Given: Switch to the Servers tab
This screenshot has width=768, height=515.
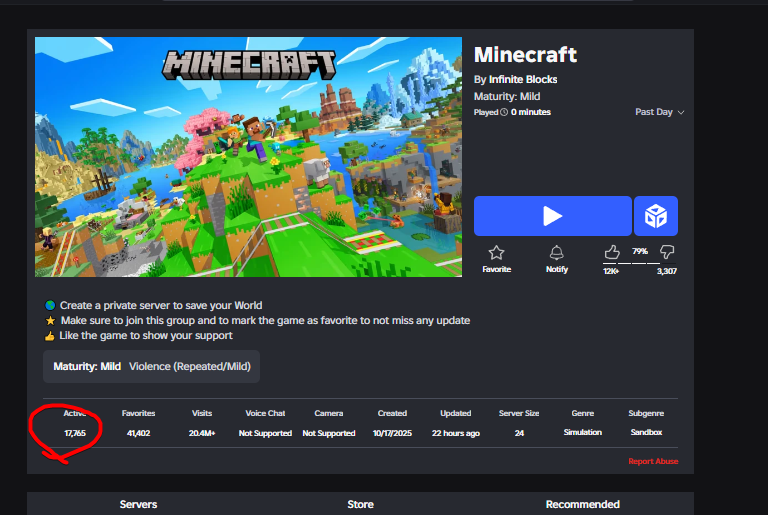Looking at the screenshot, I should pyautogui.click(x=138, y=504).
